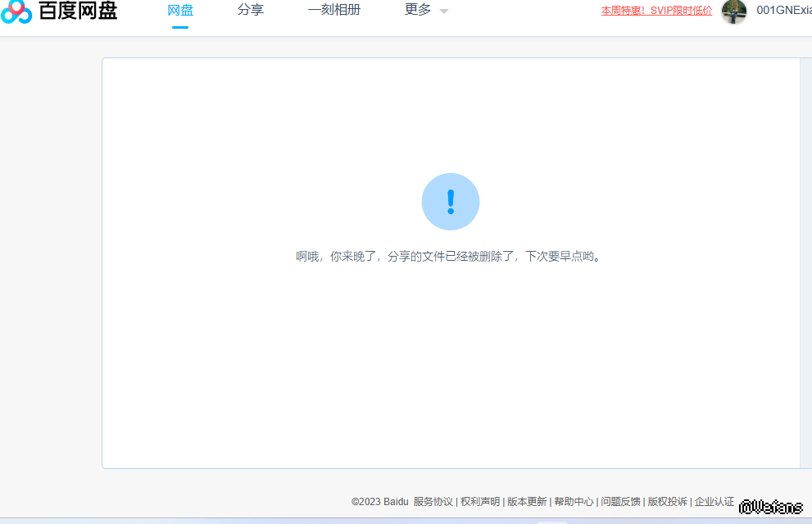
Task: Switch to the 网盘 tab
Action: point(180,11)
